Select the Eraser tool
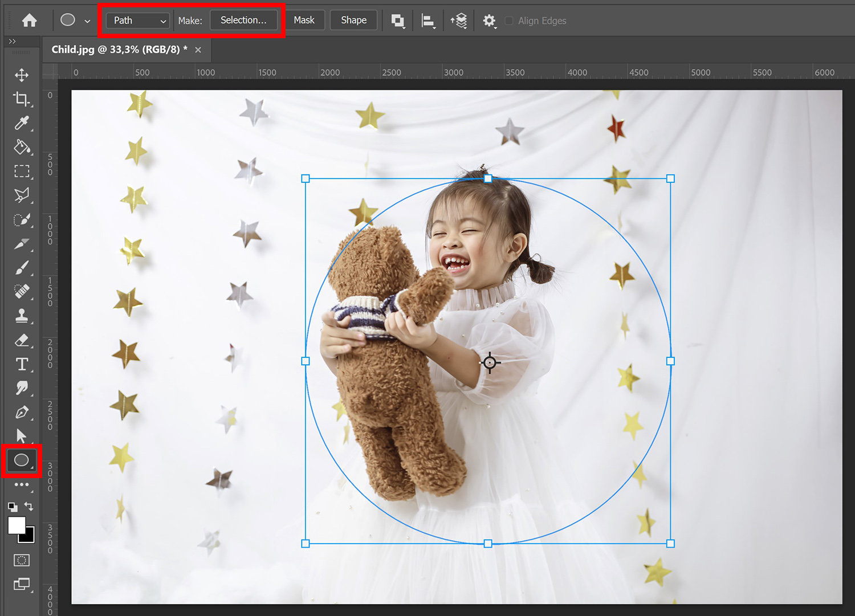The image size is (855, 616). point(22,340)
